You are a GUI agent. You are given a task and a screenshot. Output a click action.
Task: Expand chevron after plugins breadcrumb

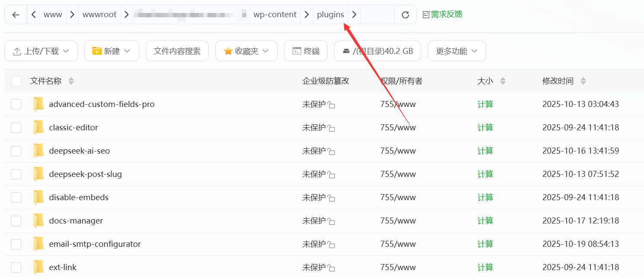354,15
